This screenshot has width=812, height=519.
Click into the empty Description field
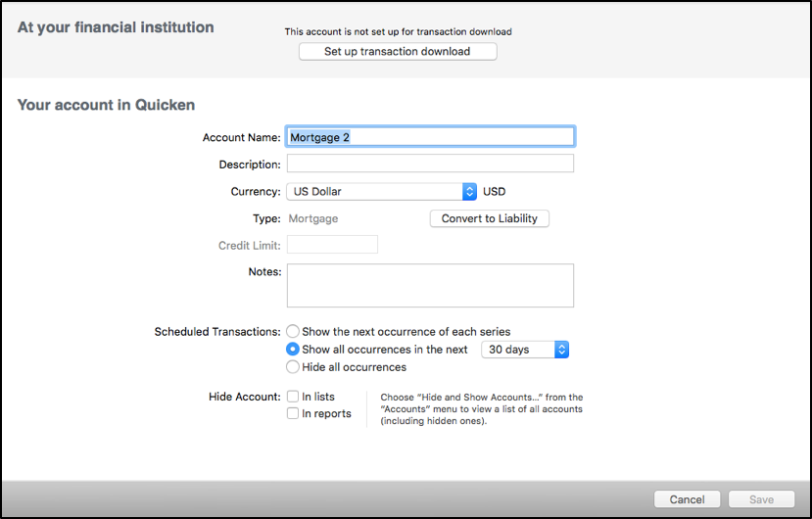coord(430,165)
